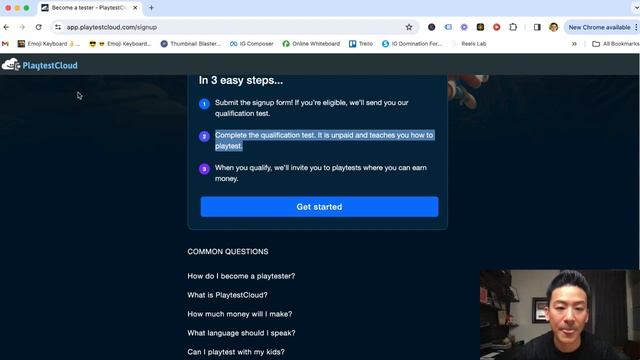Open the Reels Lab bookmark
This screenshot has height=360, width=640.
[469, 44]
